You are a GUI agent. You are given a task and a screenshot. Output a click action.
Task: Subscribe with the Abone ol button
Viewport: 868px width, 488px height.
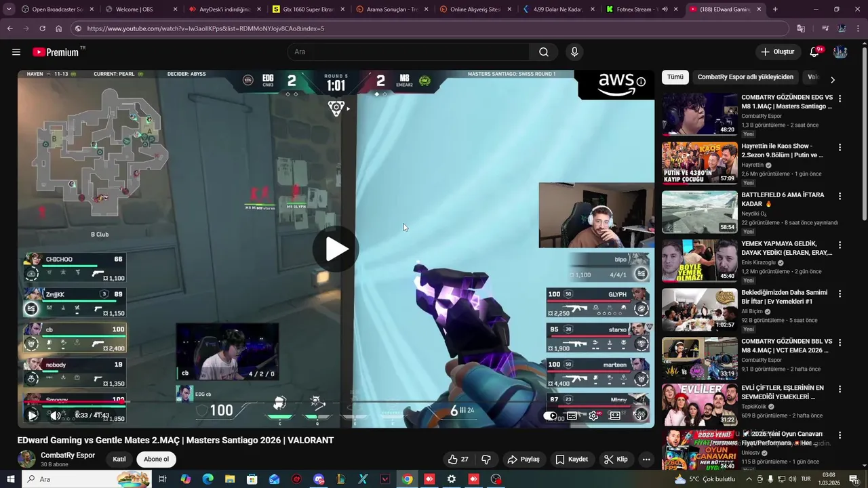click(156, 460)
